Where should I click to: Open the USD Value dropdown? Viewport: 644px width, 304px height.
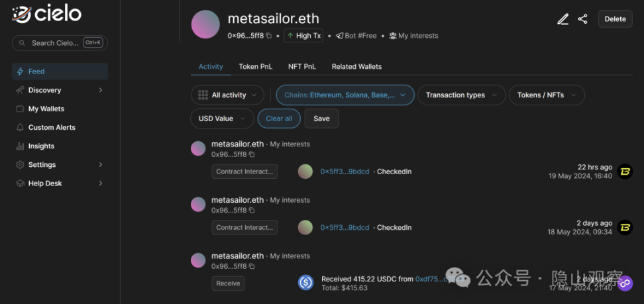coord(222,119)
